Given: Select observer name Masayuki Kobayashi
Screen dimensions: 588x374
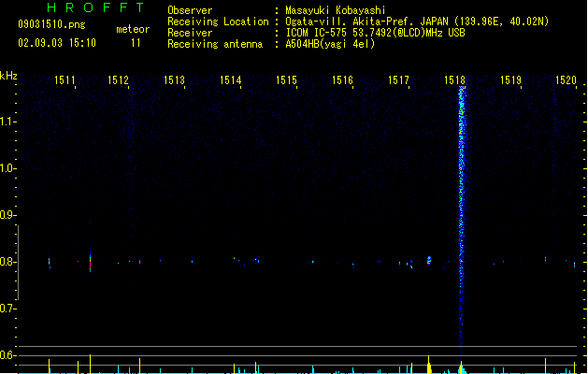Looking at the screenshot, I should (336, 10).
